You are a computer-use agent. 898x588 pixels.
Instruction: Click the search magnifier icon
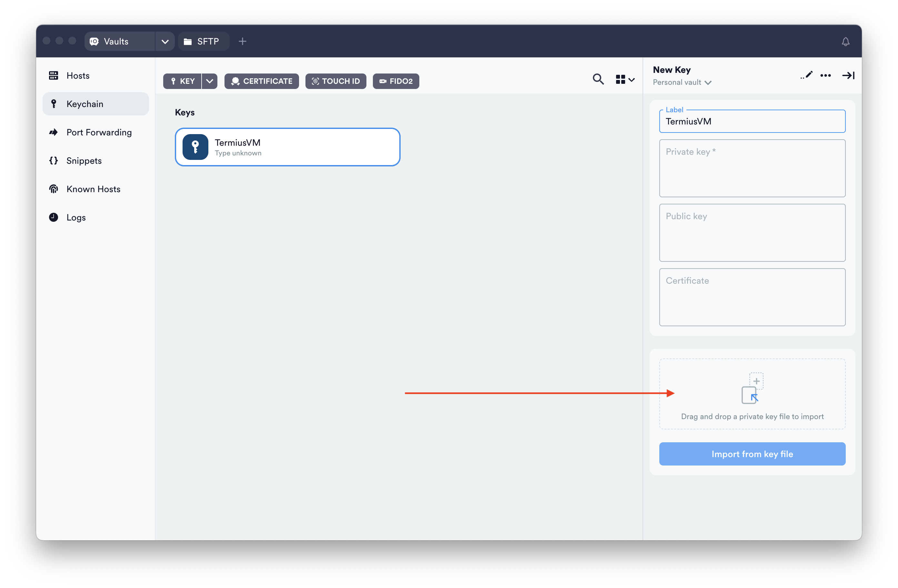pyautogui.click(x=598, y=79)
